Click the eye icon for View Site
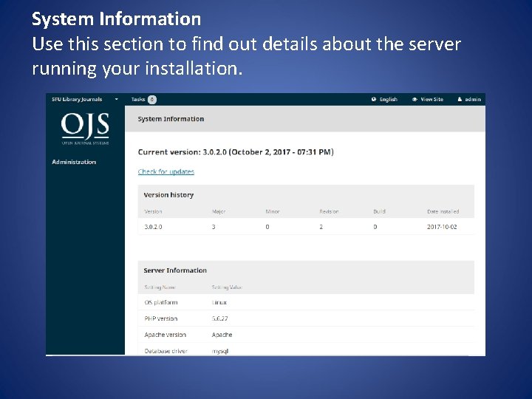This screenshot has width=532, height=399. [415, 100]
